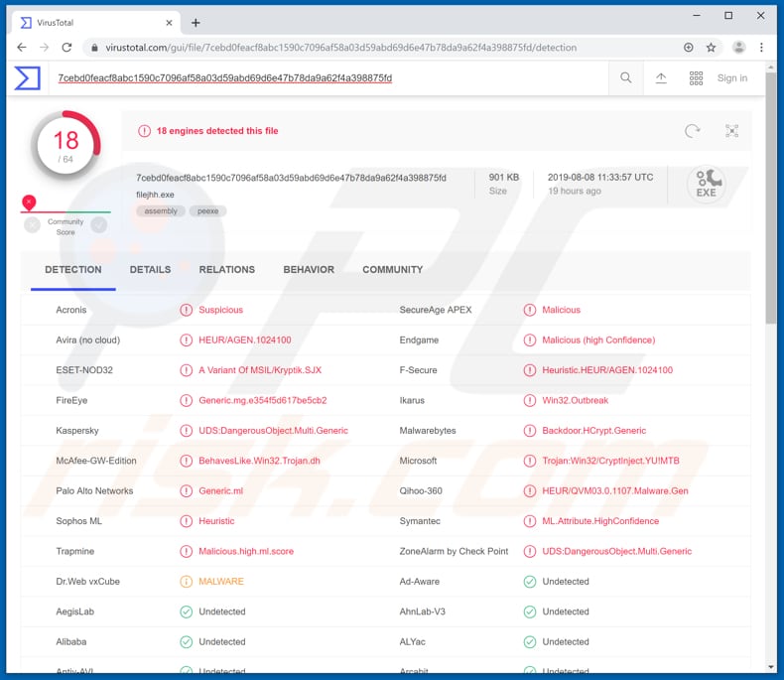Select the 2019-08-08 11:33:57 UTC timestamp
784x680 pixels.
(x=600, y=177)
